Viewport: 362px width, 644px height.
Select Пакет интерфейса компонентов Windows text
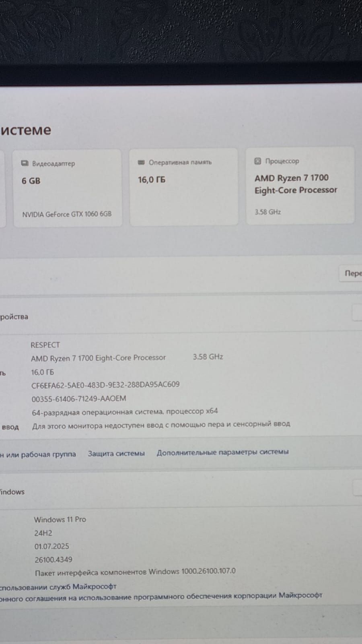pyautogui.click(x=135, y=572)
